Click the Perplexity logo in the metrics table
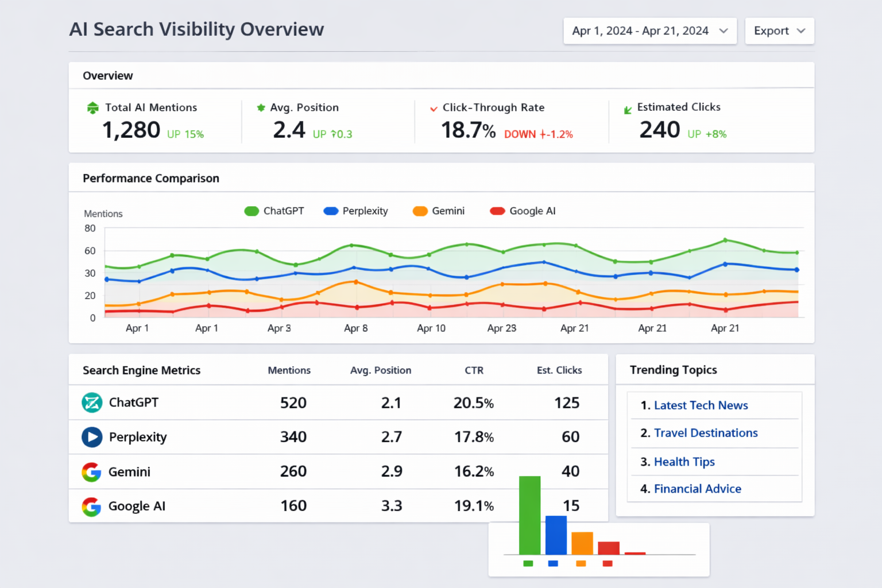The width and height of the screenshot is (882, 588). click(x=92, y=437)
